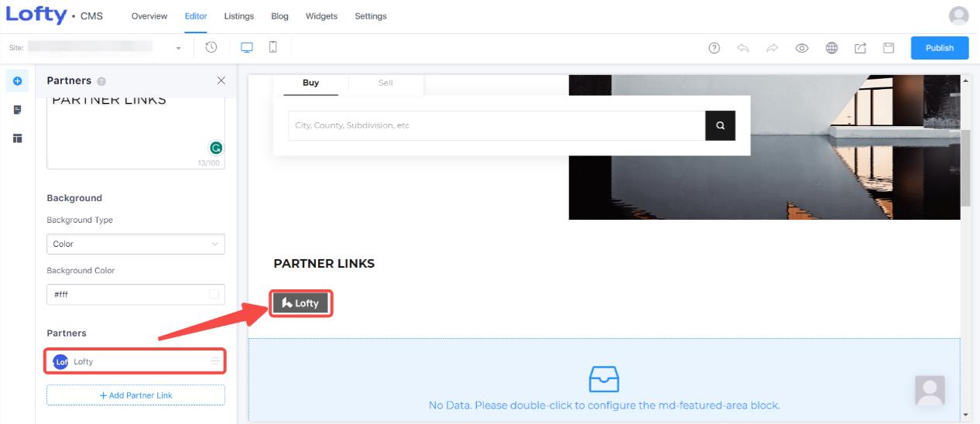Redo the last edit
980x424 pixels.
(x=772, y=48)
